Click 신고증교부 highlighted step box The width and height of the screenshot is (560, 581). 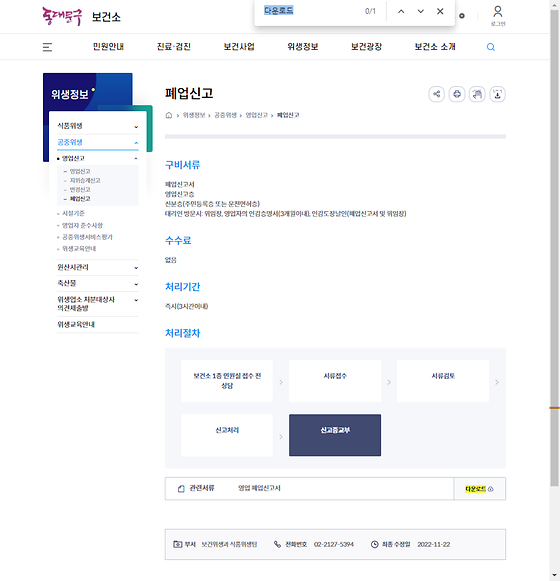click(x=335, y=435)
